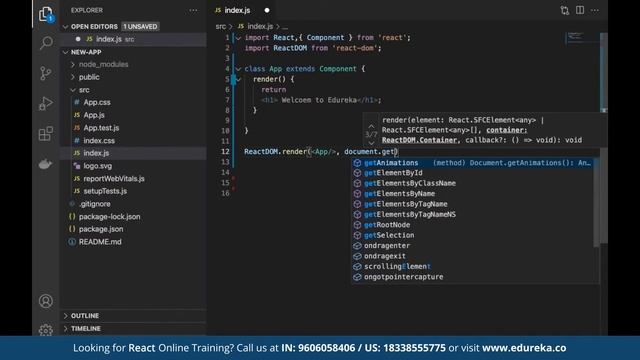Choose ondragexit from suggestions
Screen dimensions: 640x360
pyautogui.click(x=473, y=256)
